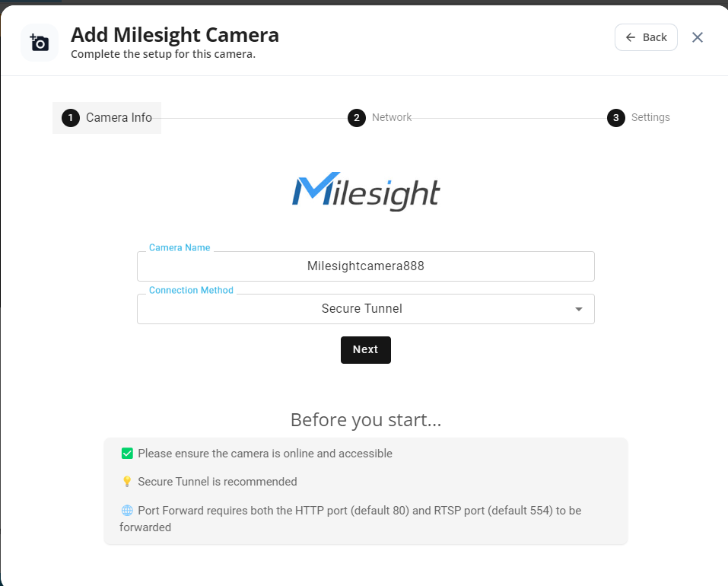Viewport: 728px width, 586px height.
Task: Click the 'Before you start...' heading
Action: click(366, 420)
